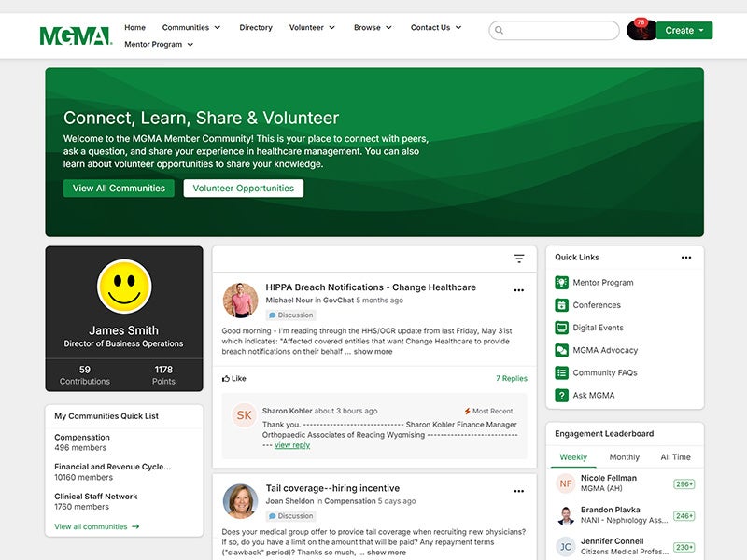747x560 pixels.
Task: Open MGMA Advocacy via its chat bubble icon
Action: [562, 350]
